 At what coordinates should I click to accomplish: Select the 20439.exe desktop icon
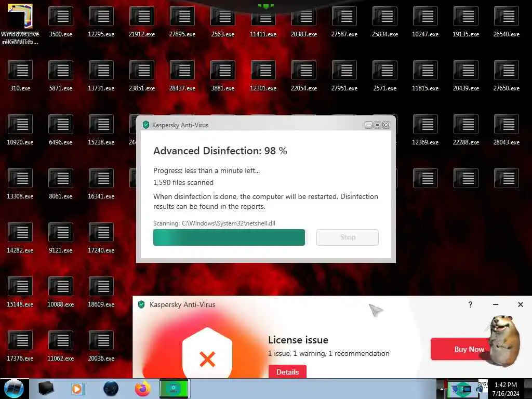click(466, 70)
